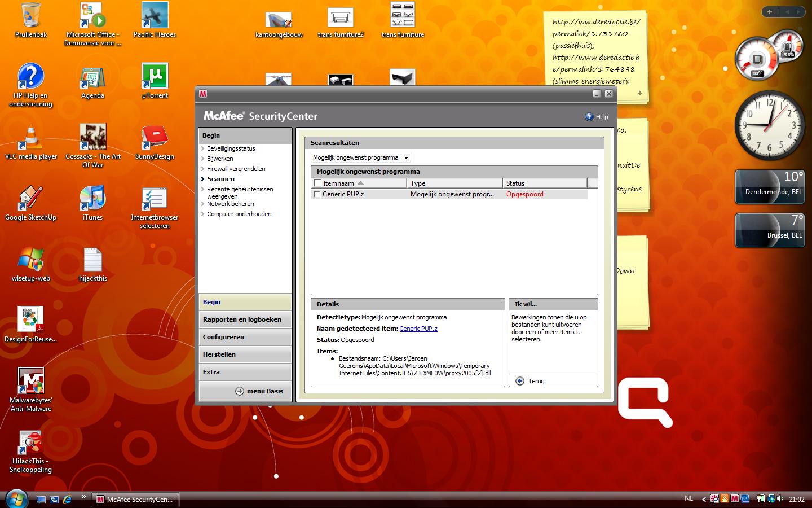
Task: Click Show Desktop quick launch icon
Action: click(x=41, y=500)
